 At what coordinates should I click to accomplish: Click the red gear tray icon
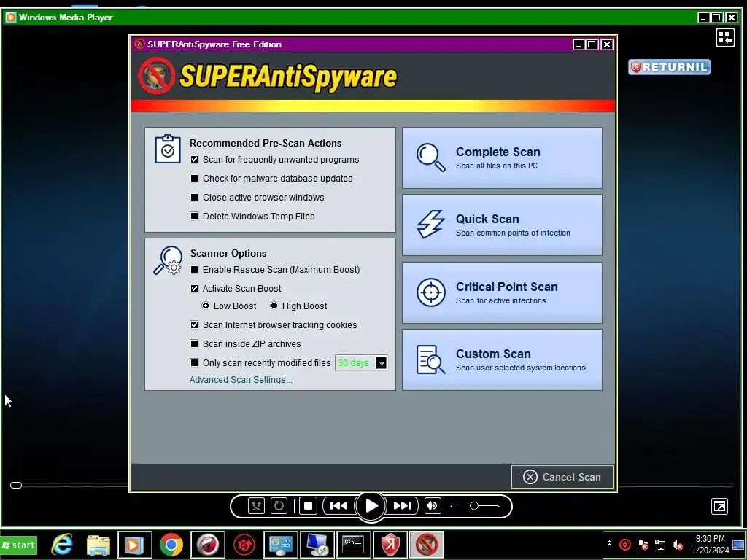pos(625,545)
